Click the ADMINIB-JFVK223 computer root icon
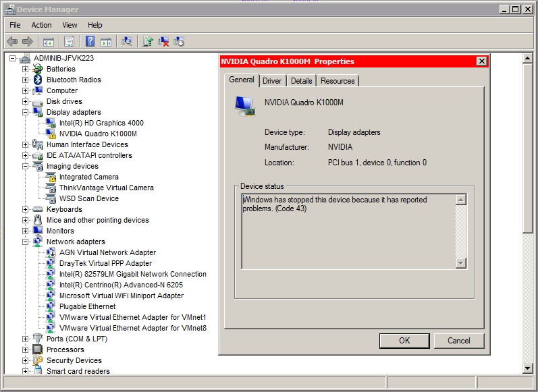 point(25,58)
